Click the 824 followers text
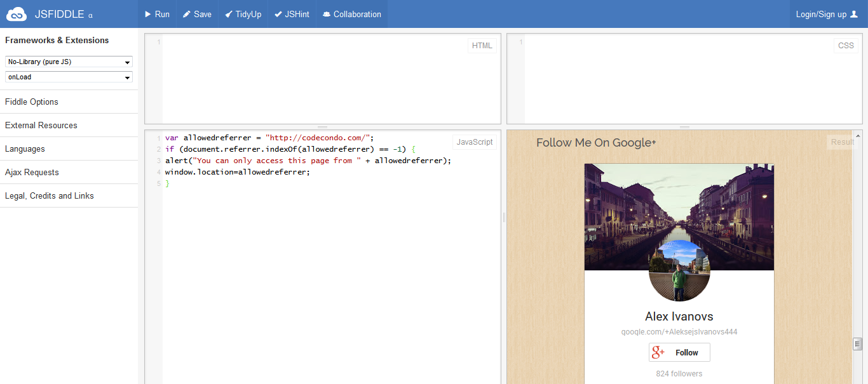868x384 pixels. (x=679, y=374)
